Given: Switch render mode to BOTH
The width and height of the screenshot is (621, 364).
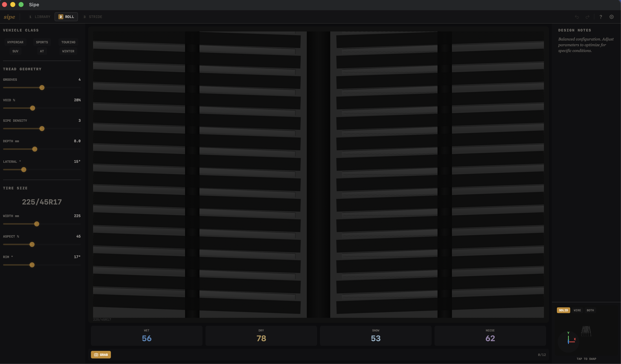Looking at the screenshot, I should coord(590,310).
